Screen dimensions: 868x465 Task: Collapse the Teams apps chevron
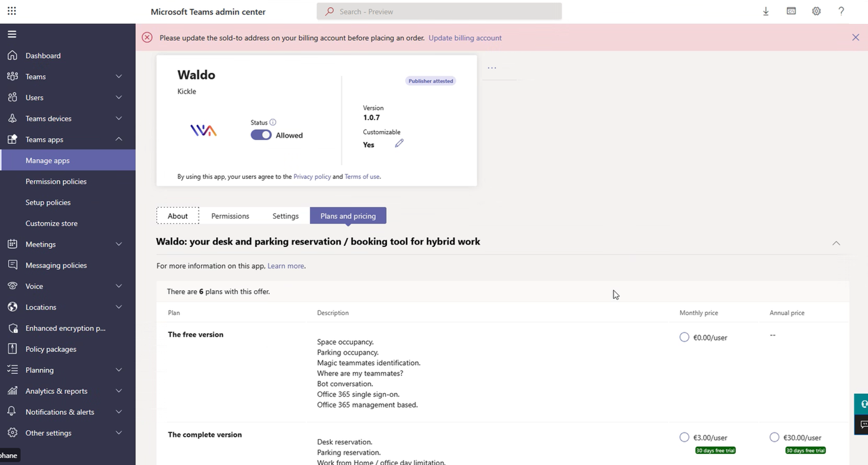tap(119, 139)
